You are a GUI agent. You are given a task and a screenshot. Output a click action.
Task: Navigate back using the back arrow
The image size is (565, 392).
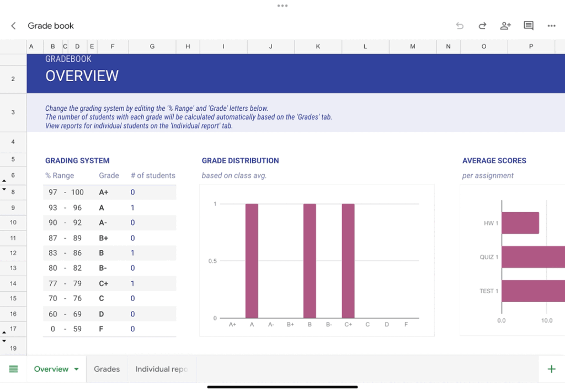click(13, 25)
